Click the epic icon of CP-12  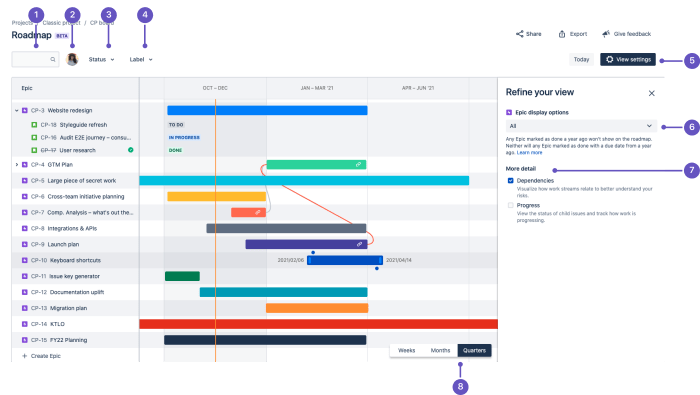(25, 292)
